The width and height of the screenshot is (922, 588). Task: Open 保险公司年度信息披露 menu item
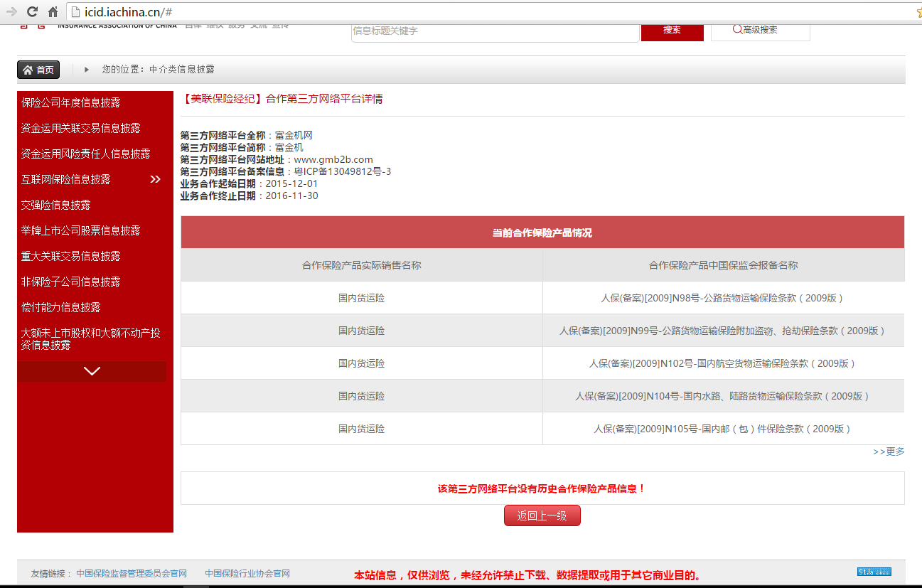pyautogui.click(x=71, y=102)
